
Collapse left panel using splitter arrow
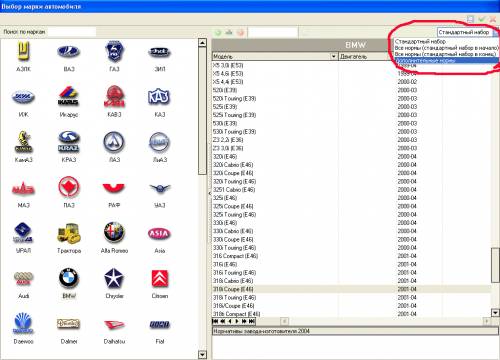tap(209, 193)
